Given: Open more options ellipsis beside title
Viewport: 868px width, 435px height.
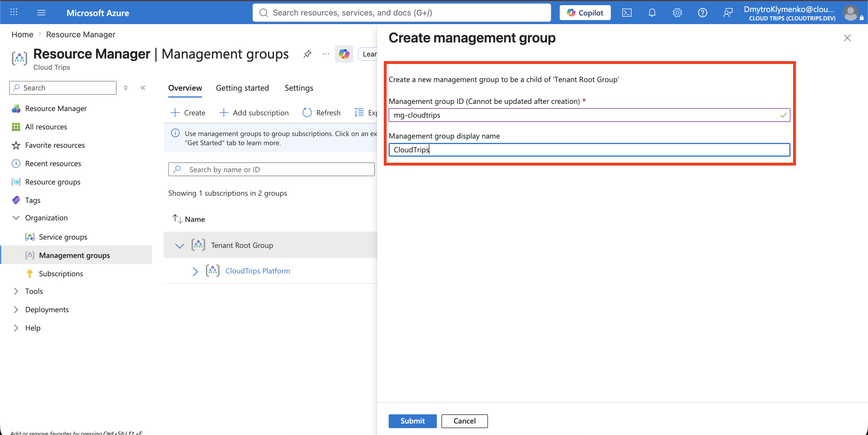Looking at the screenshot, I should point(325,54).
